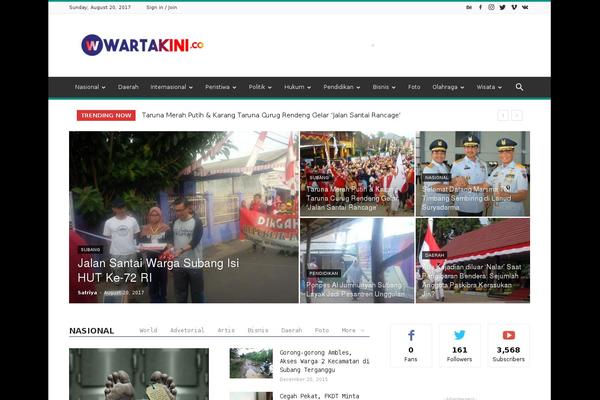The height and width of the screenshot is (400, 600).
Task: Click the Wartakini.co site logo
Action: 142,45
